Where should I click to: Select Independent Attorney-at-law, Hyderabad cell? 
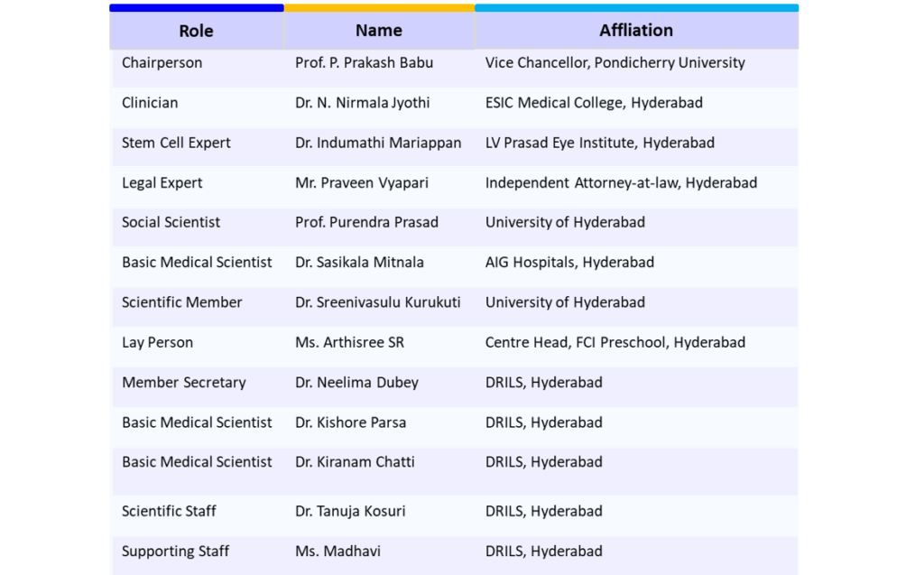[621, 183]
